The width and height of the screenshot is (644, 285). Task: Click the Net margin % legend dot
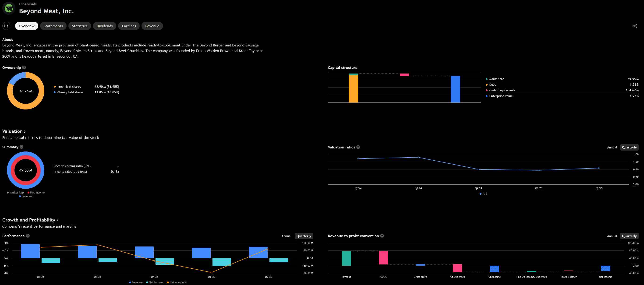tap(168, 282)
